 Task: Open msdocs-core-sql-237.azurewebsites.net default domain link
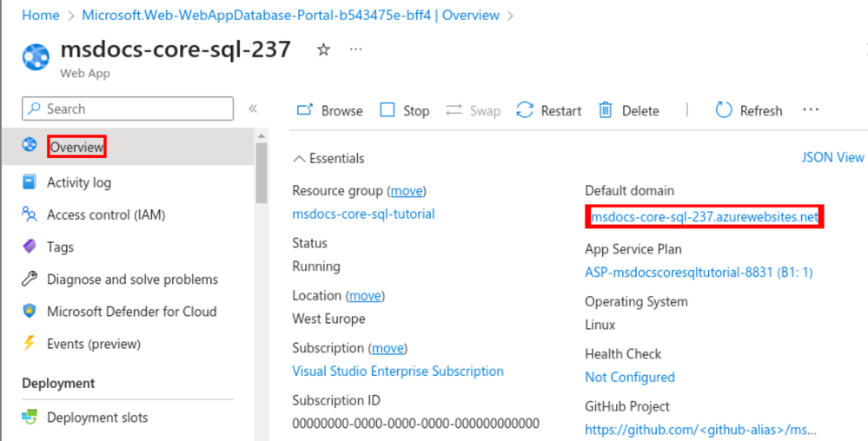coord(704,216)
